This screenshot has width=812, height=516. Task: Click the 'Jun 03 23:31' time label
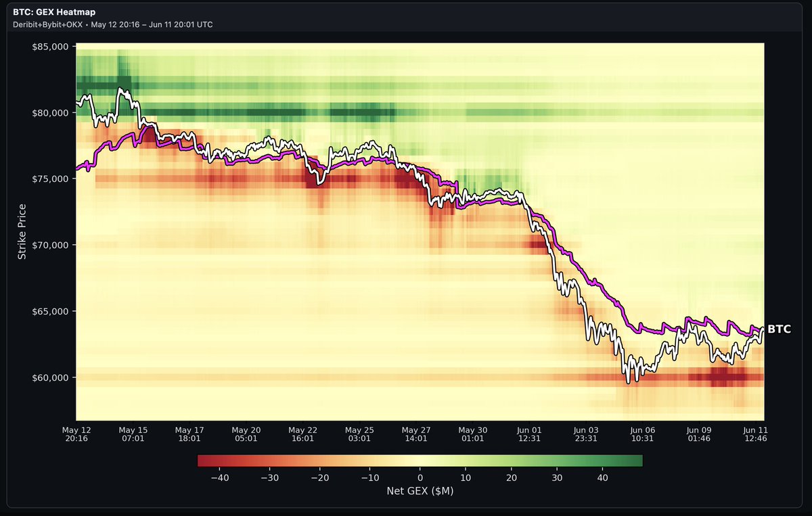click(585, 433)
